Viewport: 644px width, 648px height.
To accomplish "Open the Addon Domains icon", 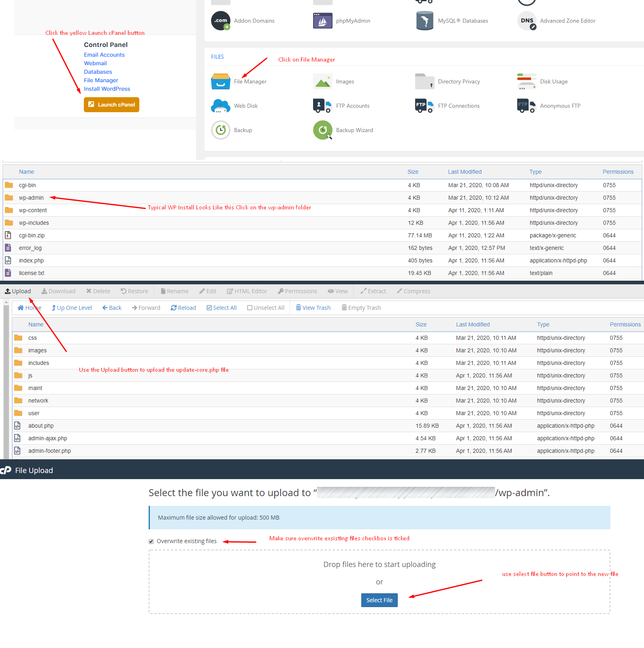I will pyautogui.click(x=221, y=21).
